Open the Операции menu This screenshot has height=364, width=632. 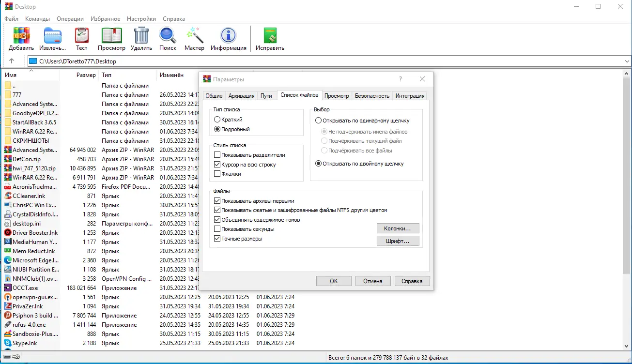[70, 19]
